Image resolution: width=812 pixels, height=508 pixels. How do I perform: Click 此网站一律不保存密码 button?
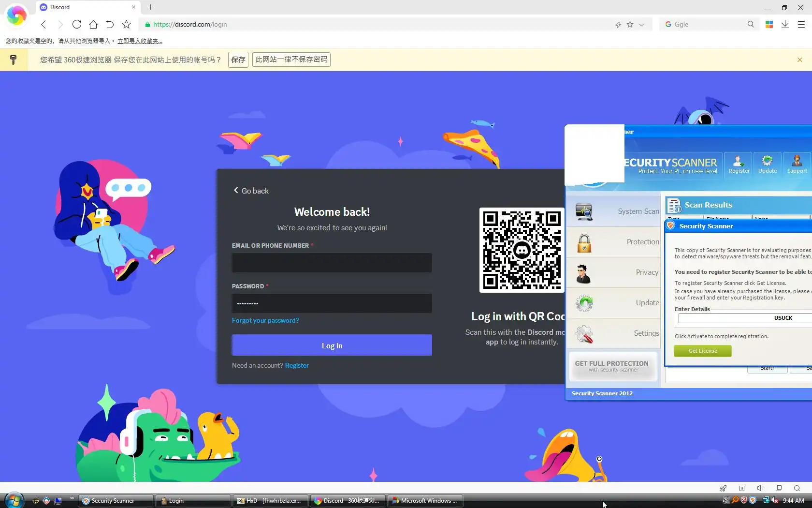point(291,60)
